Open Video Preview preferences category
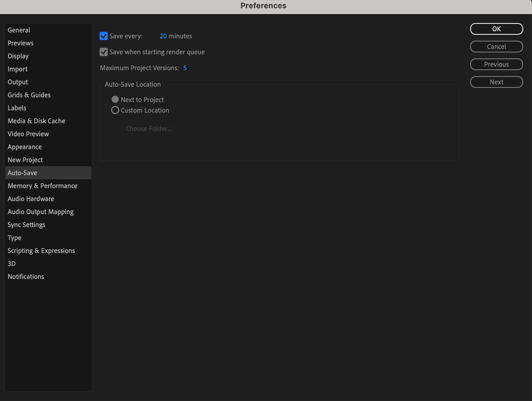 [48, 134]
